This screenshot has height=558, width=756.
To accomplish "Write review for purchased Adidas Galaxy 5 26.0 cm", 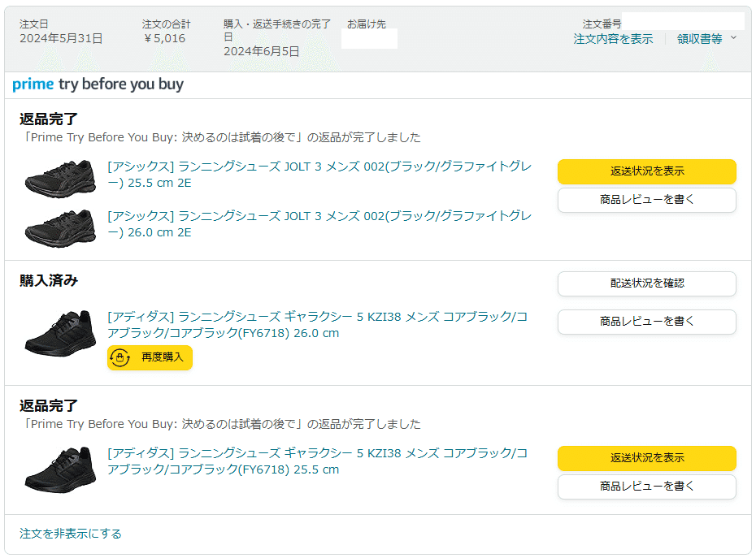I will point(646,322).
